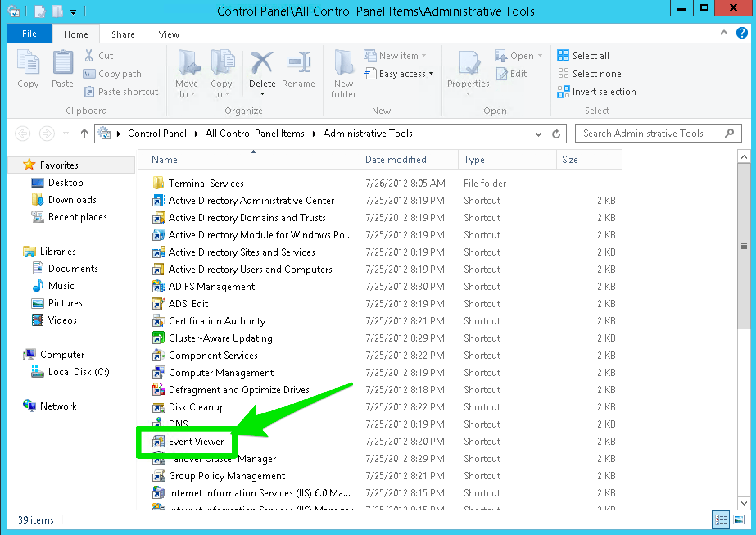Click the Help question mark button
This screenshot has width=756, height=535.
click(742, 33)
